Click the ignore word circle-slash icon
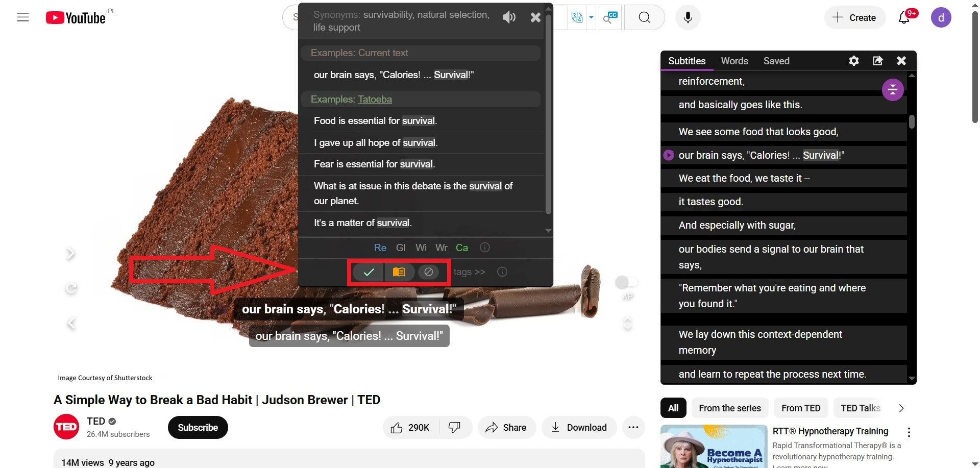Screen dimensions: 980x468 pyautogui.click(x=429, y=272)
